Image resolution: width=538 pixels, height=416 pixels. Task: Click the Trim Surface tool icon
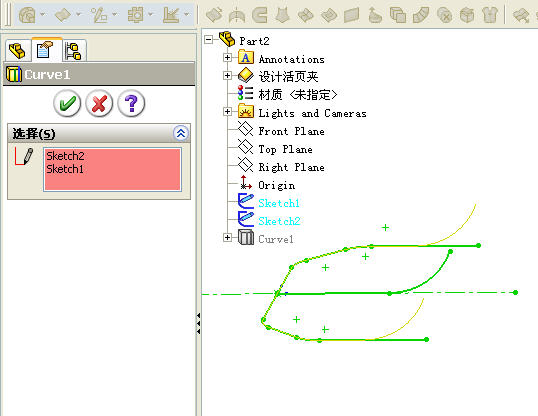point(521,15)
